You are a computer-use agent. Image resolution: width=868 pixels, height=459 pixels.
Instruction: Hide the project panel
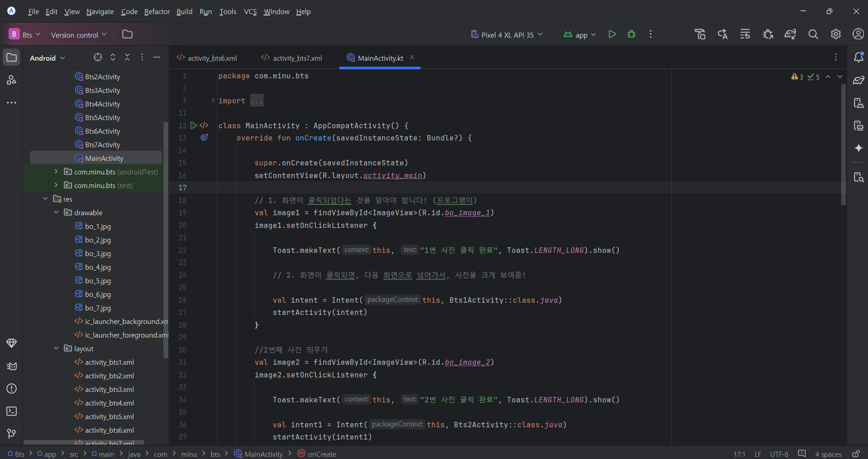click(x=157, y=58)
